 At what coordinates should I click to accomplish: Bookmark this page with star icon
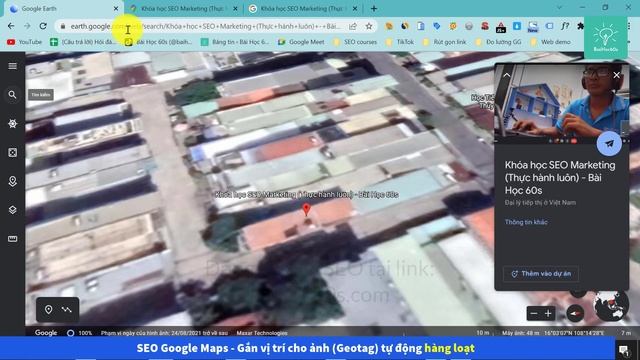pos(369,26)
